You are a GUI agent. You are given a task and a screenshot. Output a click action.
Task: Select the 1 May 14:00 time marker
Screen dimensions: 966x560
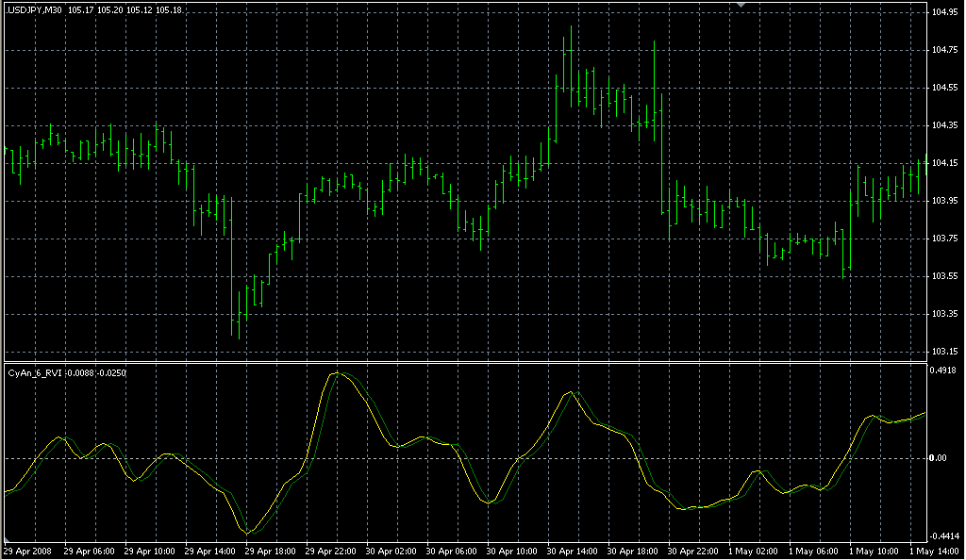[x=934, y=550]
